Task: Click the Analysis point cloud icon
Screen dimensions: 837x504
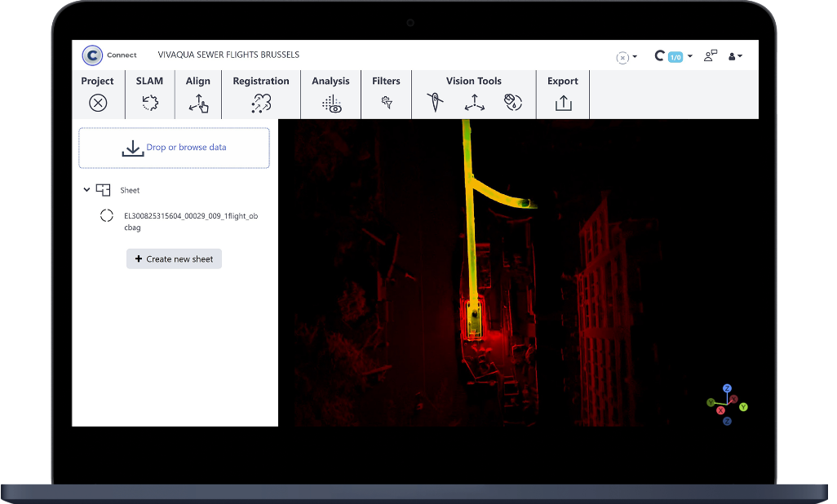Action: pos(330,103)
